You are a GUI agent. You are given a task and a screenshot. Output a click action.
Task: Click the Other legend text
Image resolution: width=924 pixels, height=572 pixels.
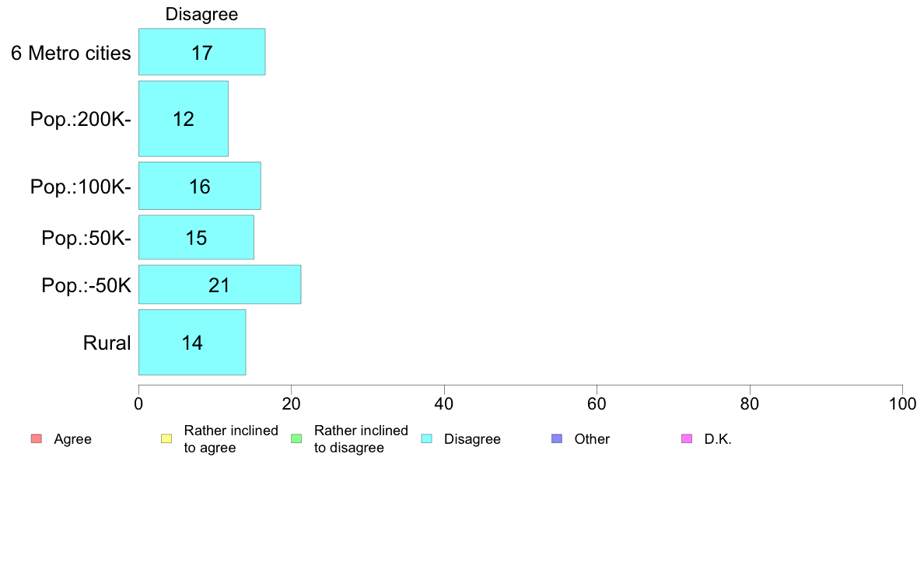click(592, 439)
